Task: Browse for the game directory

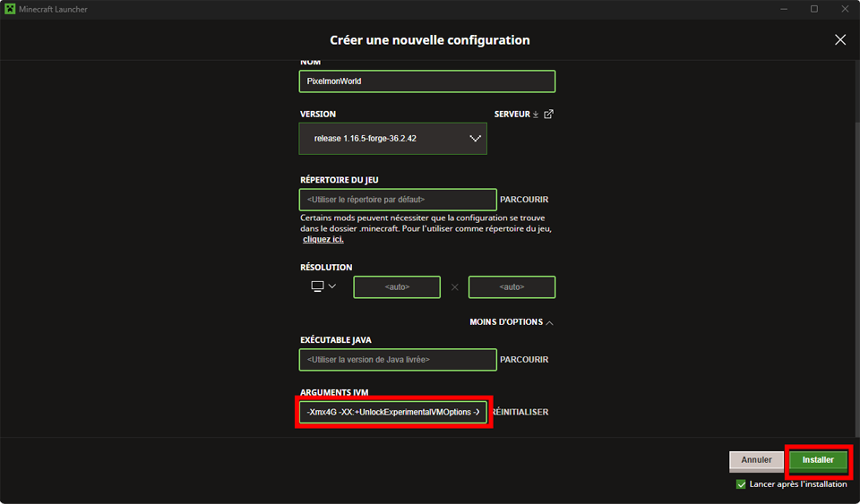Action: click(x=524, y=200)
